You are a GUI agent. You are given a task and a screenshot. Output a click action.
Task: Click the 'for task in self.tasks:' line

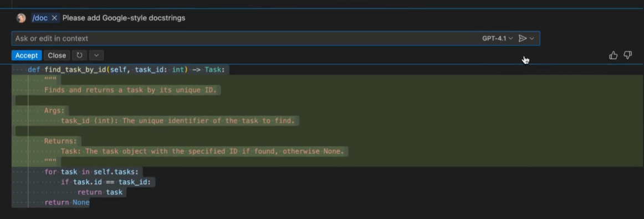pos(91,172)
